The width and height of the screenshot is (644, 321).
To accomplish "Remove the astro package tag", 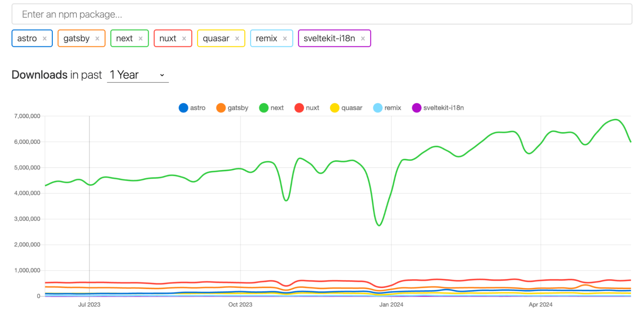I will [45, 38].
